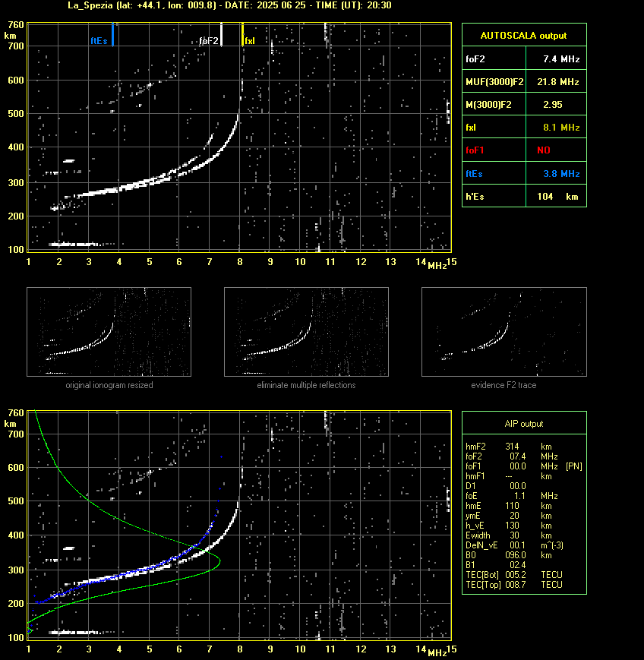Select the hmF2 314 km row

pos(509,447)
